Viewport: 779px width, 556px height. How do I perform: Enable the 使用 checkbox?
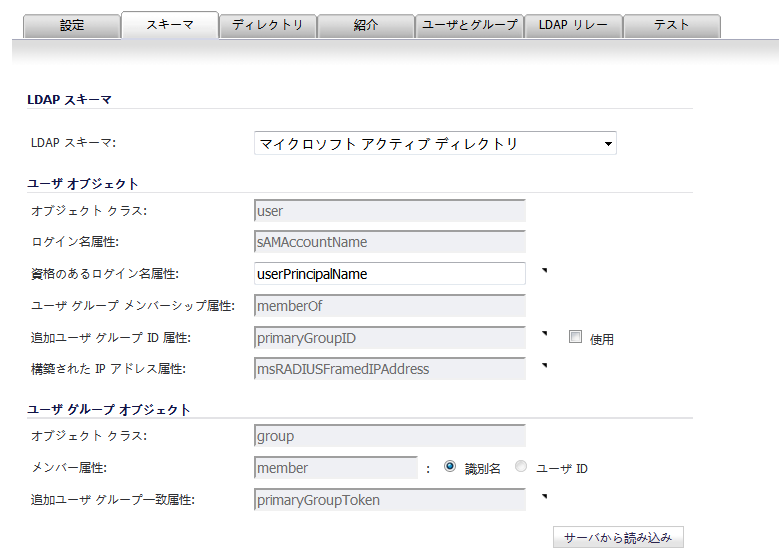click(x=575, y=337)
